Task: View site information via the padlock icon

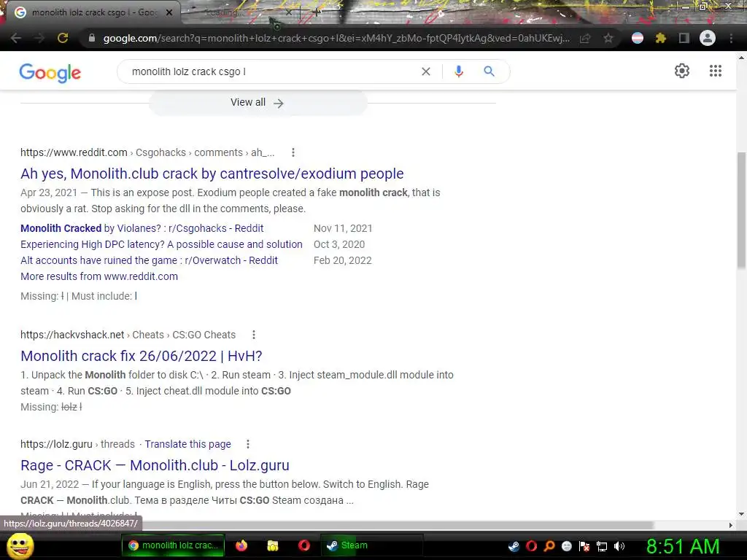Action: pyautogui.click(x=92, y=38)
